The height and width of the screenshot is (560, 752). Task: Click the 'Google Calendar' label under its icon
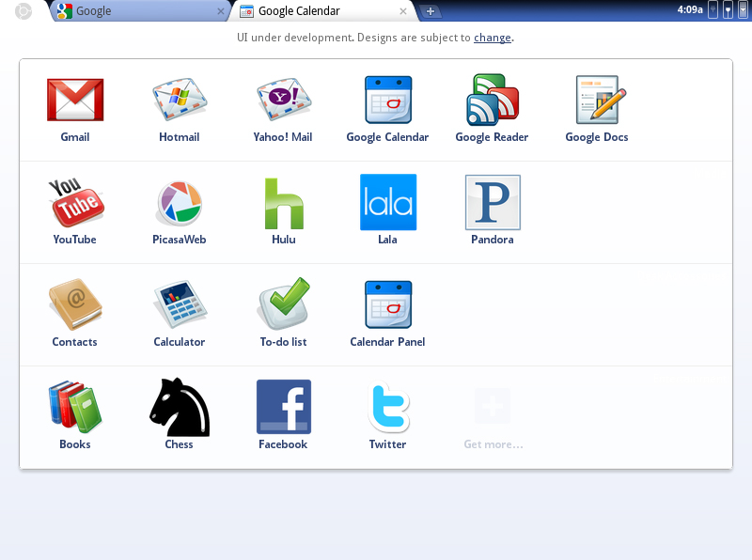387,137
